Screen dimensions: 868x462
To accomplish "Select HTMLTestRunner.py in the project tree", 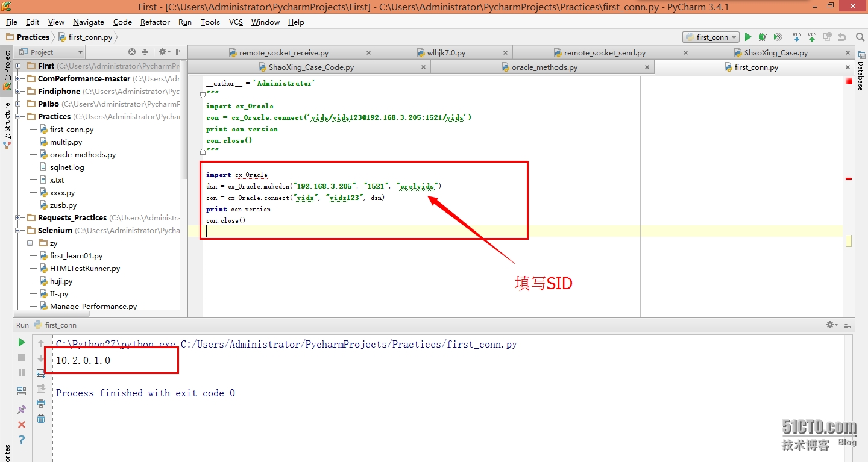I will click(80, 268).
